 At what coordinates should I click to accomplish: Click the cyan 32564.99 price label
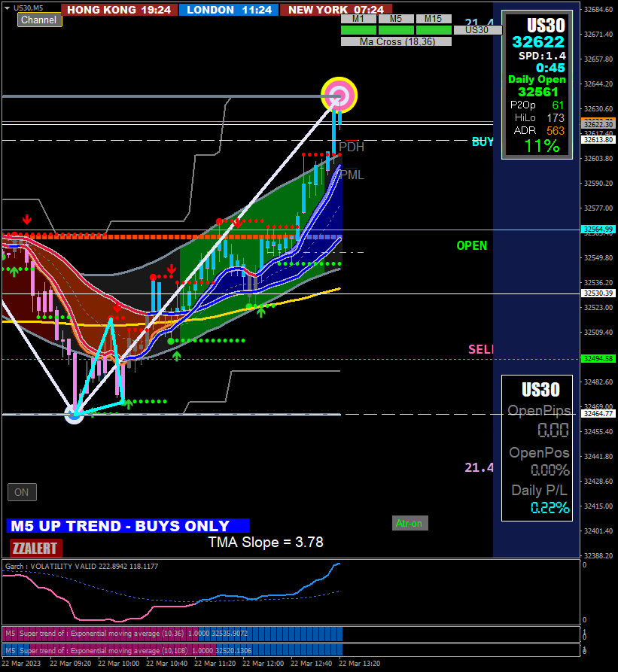598,230
